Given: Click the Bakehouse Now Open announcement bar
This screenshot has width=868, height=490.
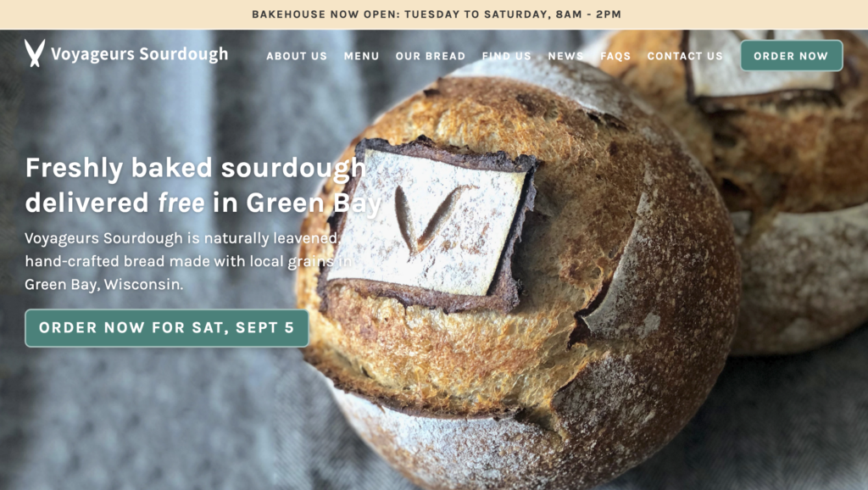Looking at the screenshot, I should [434, 14].
